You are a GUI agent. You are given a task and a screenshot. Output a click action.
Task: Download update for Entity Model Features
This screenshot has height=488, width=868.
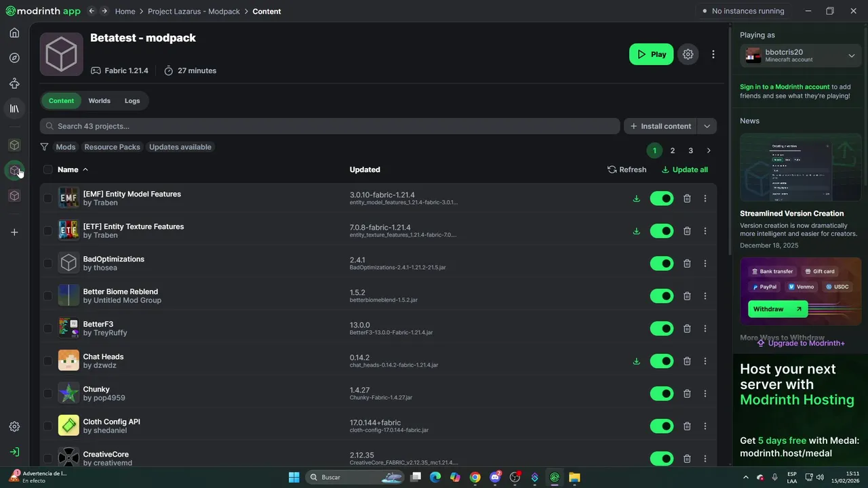coord(636,199)
